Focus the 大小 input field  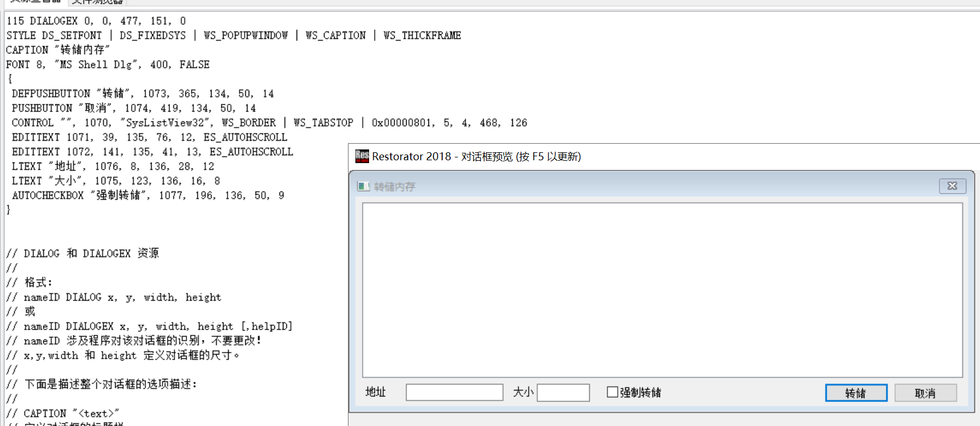(x=563, y=392)
